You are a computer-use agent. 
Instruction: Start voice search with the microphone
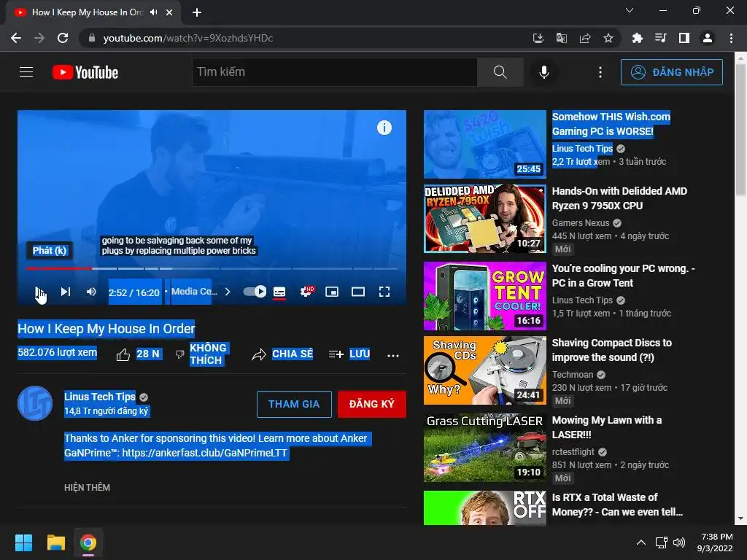coord(543,72)
